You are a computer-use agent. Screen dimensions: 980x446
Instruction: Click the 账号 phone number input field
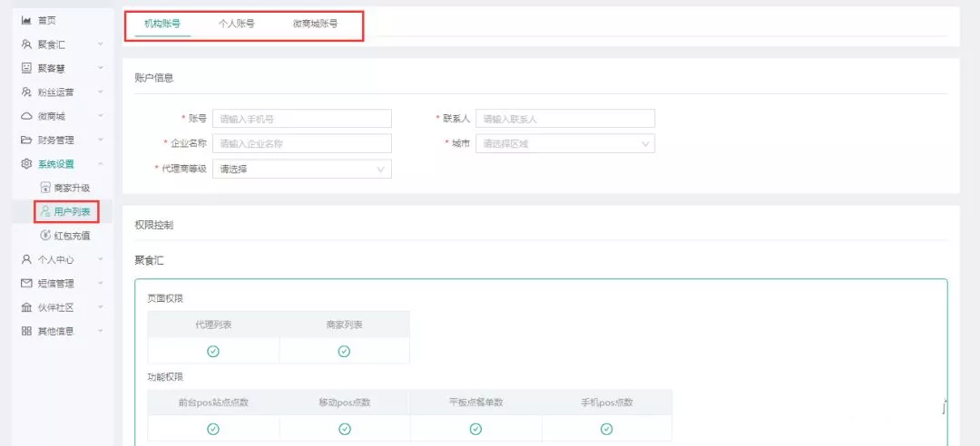301,119
